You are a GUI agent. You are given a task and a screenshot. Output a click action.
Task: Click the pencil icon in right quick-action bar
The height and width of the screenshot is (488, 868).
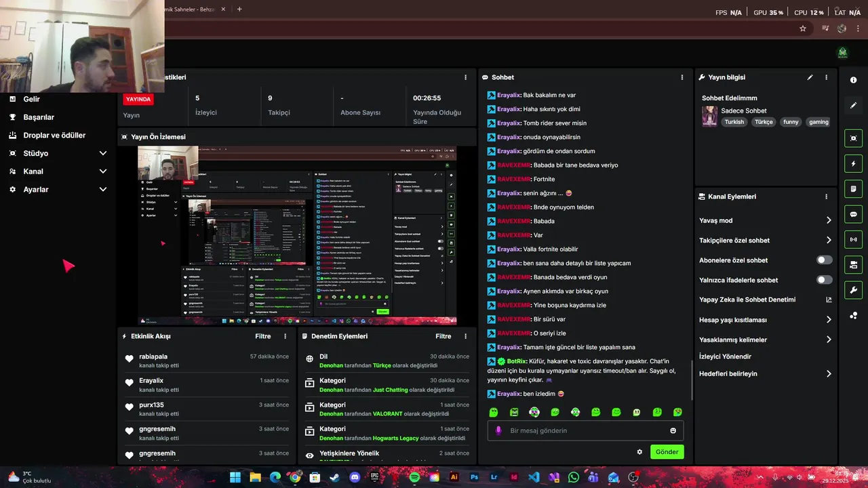tap(853, 105)
